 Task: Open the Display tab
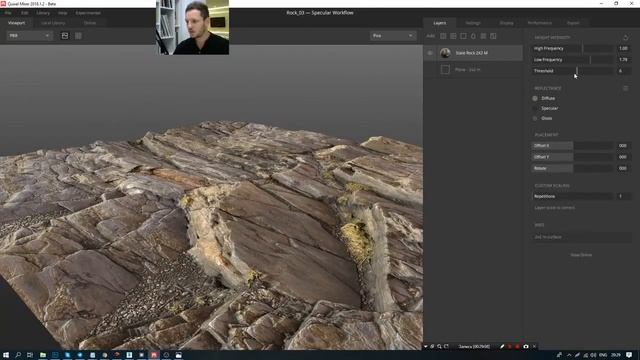pyautogui.click(x=507, y=23)
